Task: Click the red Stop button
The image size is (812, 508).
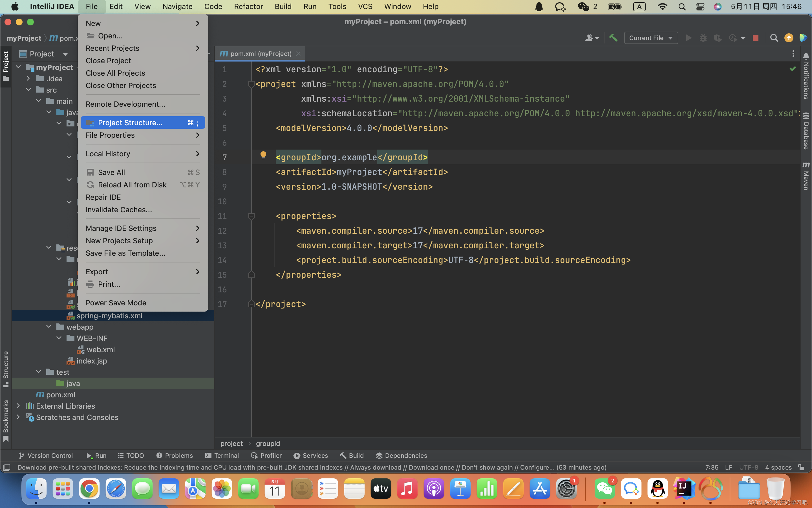Action: coord(755,38)
